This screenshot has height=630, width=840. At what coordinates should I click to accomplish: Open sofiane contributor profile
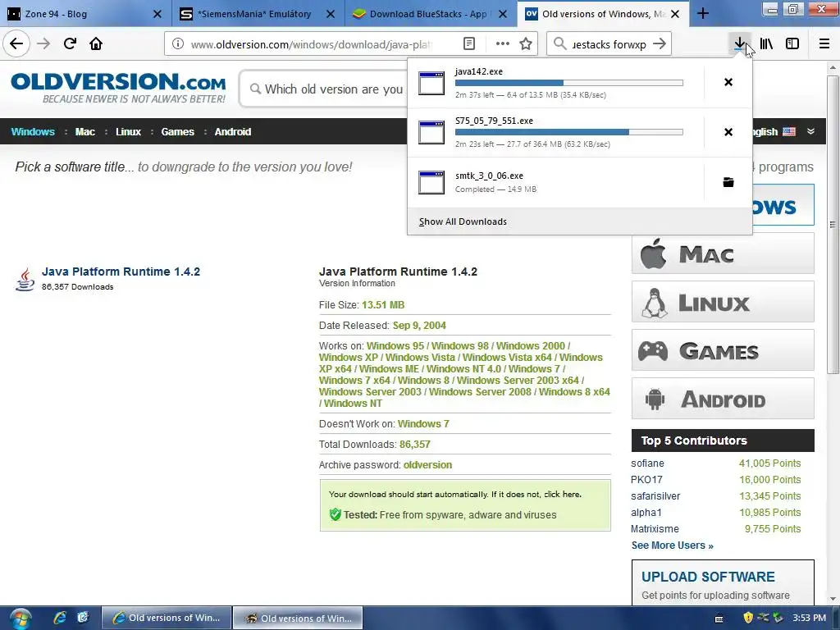647,463
